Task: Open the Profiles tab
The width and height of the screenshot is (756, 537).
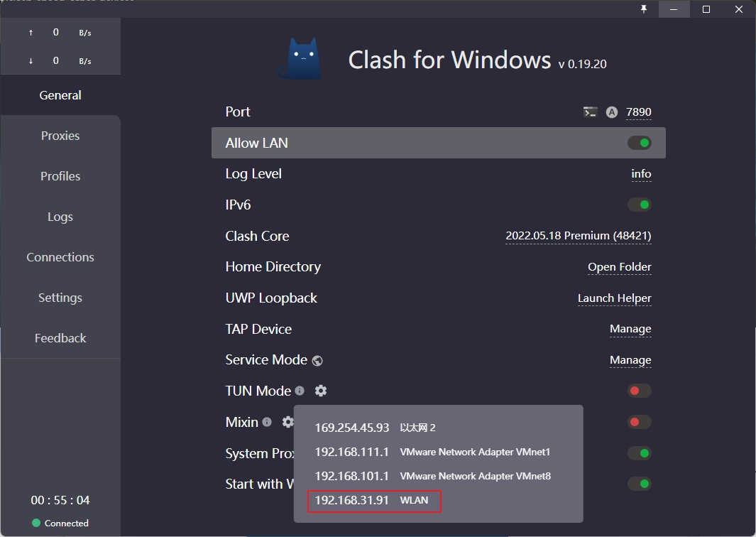Action: pos(60,176)
